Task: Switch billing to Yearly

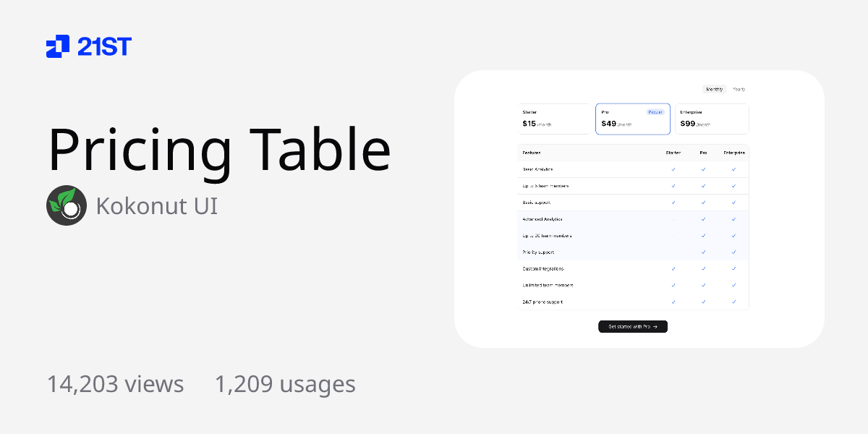Action: pyautogui.click(x=739, y=89)
